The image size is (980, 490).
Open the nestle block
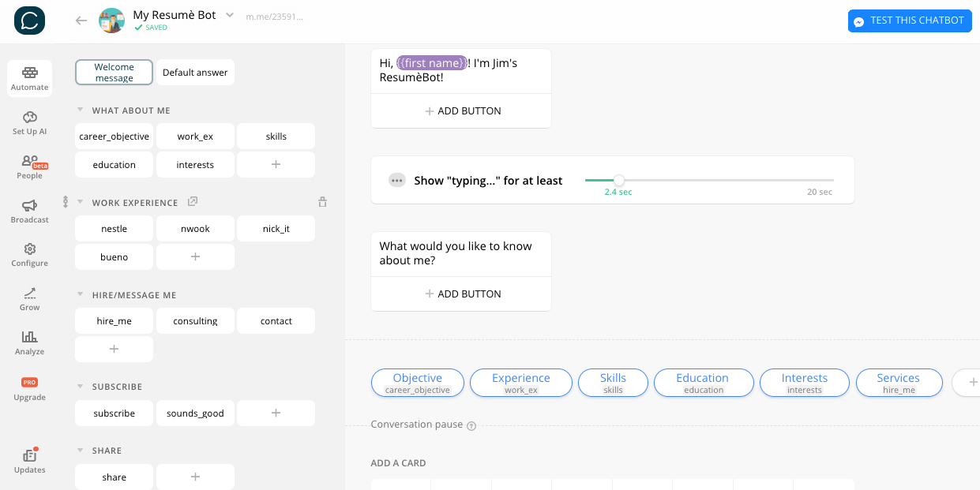tap(115, 228)
